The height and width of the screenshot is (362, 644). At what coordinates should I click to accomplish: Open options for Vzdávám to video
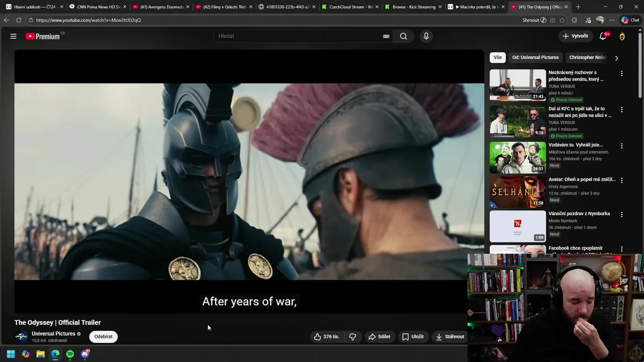pos(622,146)
